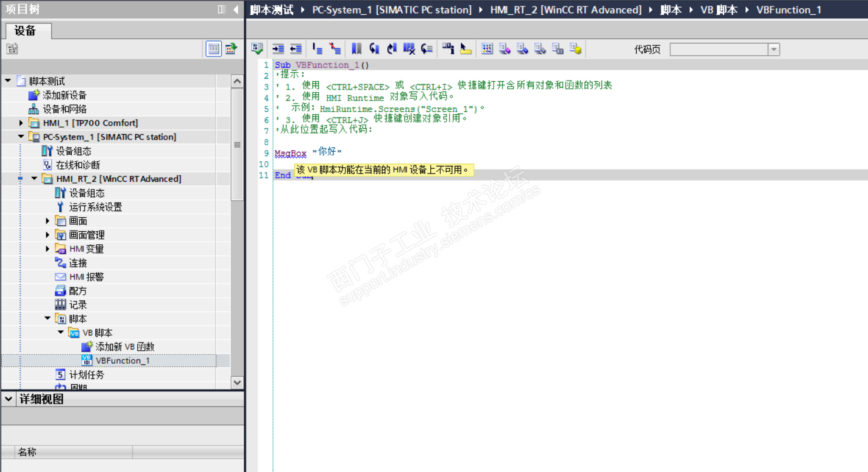
Task: Comment out the selected lines
Action: [318, 49]
